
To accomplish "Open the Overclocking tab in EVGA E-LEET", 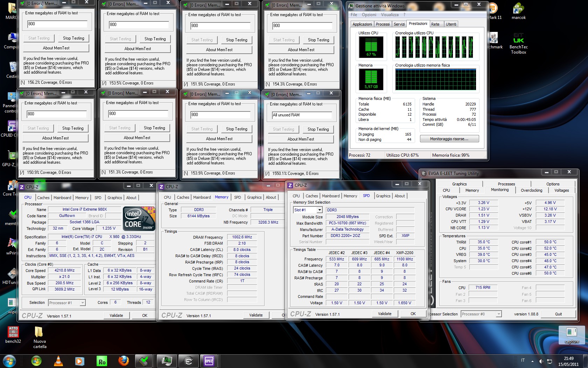I will tap(531, 190).
